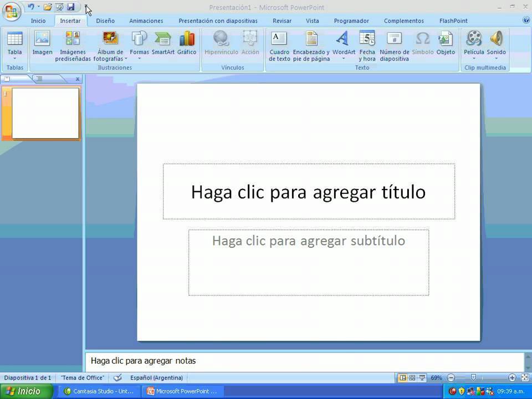The height and width of the screenshot is (399, 532).
Task: Open the WordArt styles dropdown
Action: coord(344,59)
